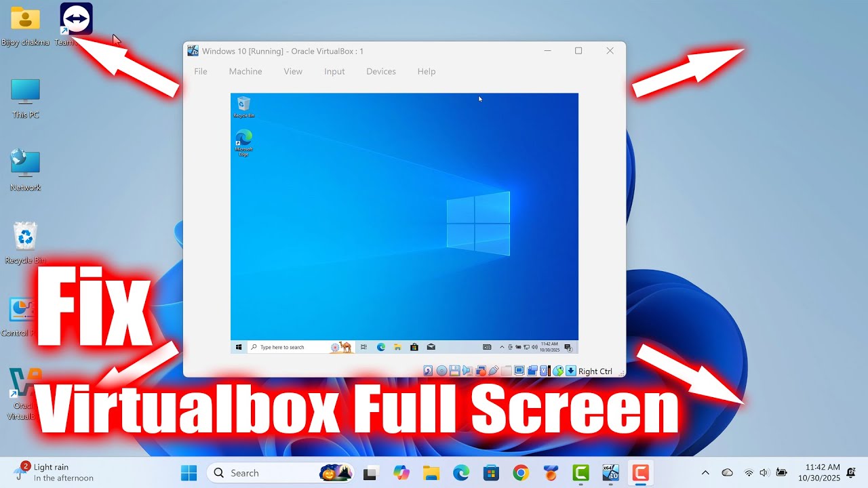Click the Right Ctrl host key label
Viewport: 868px width, 488px height.
(595, 371)
